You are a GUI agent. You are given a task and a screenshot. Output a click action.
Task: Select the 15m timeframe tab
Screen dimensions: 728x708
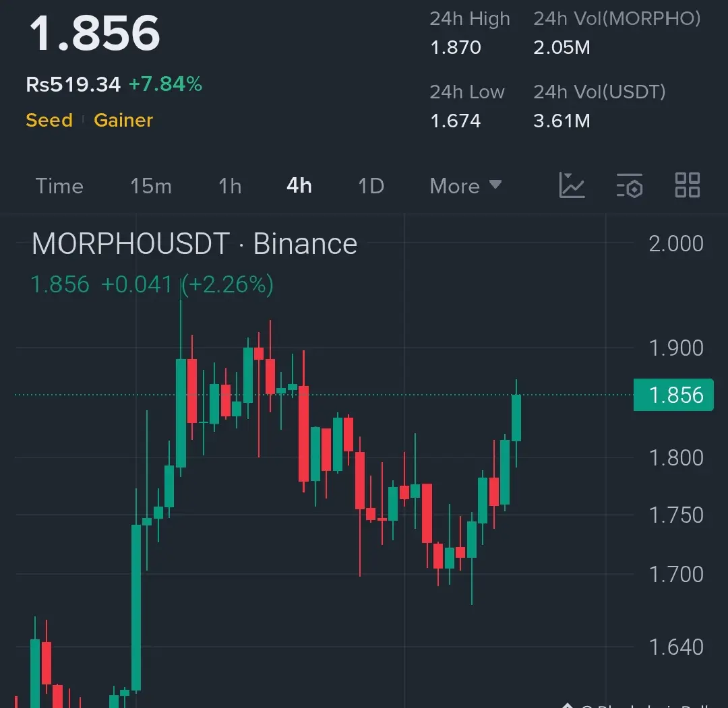tap(151, 186)
